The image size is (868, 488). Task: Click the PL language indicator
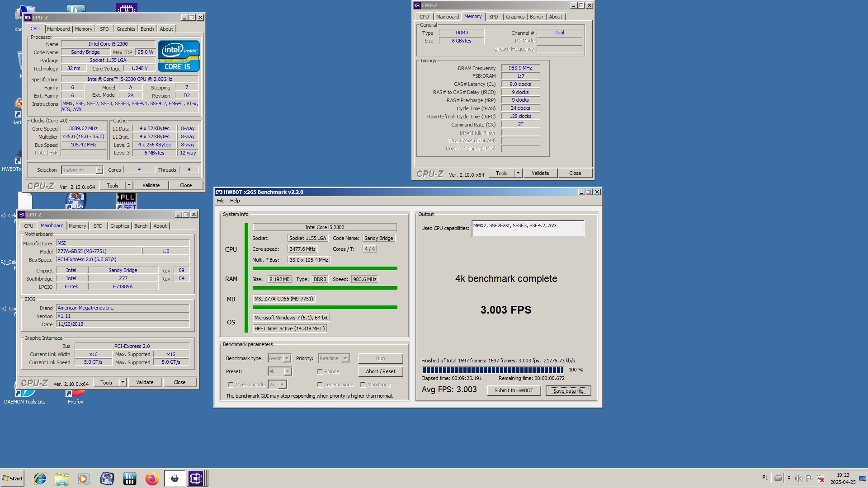pyautogui.click(x=765, y=478)
